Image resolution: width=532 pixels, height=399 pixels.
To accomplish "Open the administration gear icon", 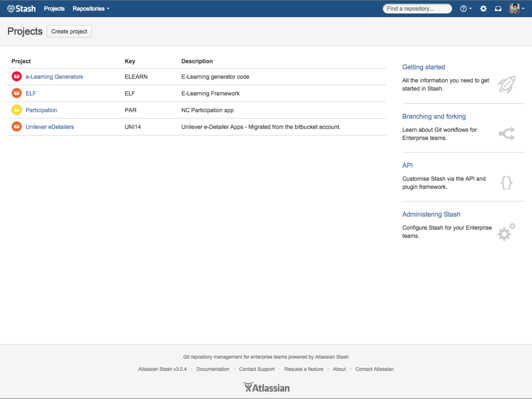I will 483,8.
